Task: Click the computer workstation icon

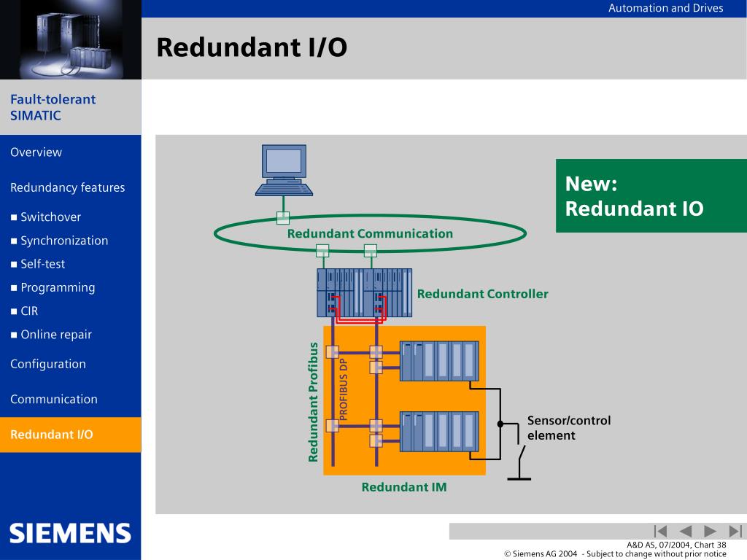Action: click(284, 171)
